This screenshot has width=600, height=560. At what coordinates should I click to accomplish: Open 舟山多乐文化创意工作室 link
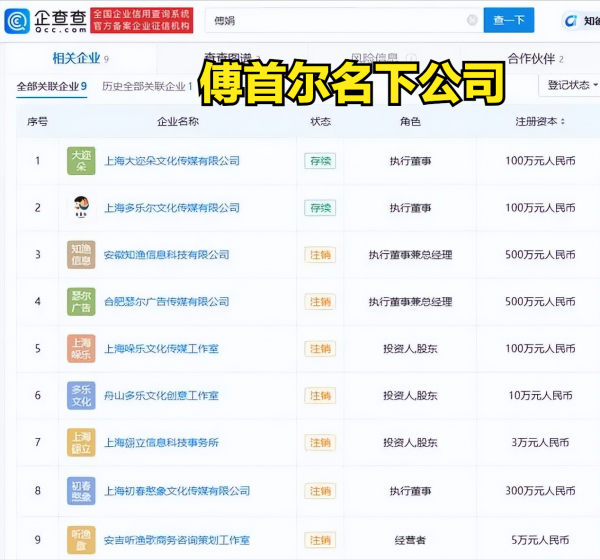tap(161, 395)
